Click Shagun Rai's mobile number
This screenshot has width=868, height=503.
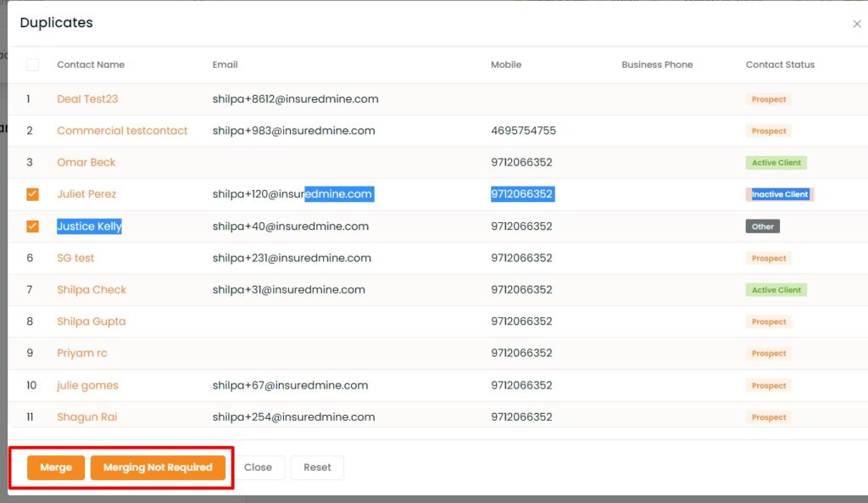click(521, 417)
